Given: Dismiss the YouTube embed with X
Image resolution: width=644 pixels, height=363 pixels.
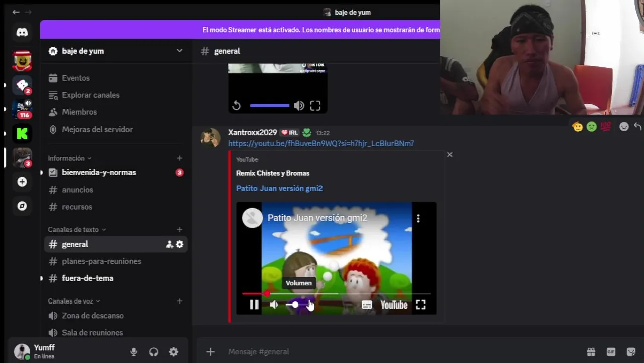Looking at the screenshot, I should (x=450, y=154).
